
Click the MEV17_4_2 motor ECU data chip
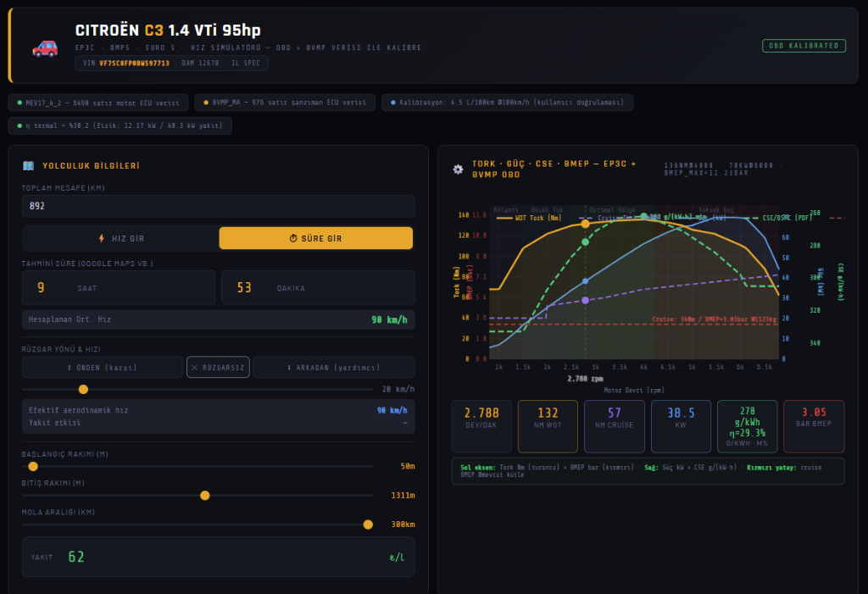pos(97,103)
